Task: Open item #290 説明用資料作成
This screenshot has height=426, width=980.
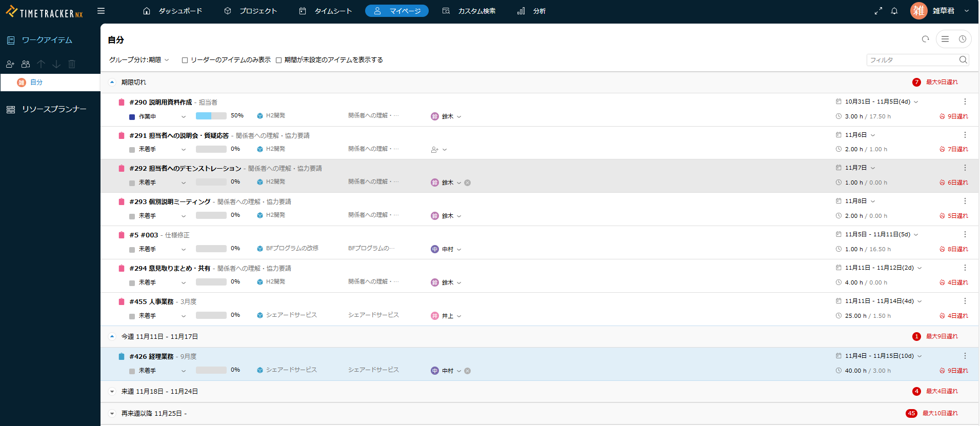Action: pyautogui.click(x=161, y=102)
